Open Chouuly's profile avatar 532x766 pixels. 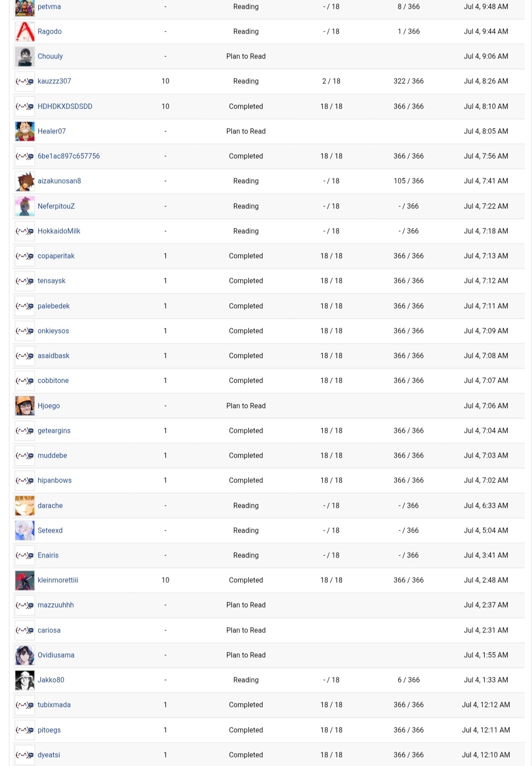coord(25,56)
